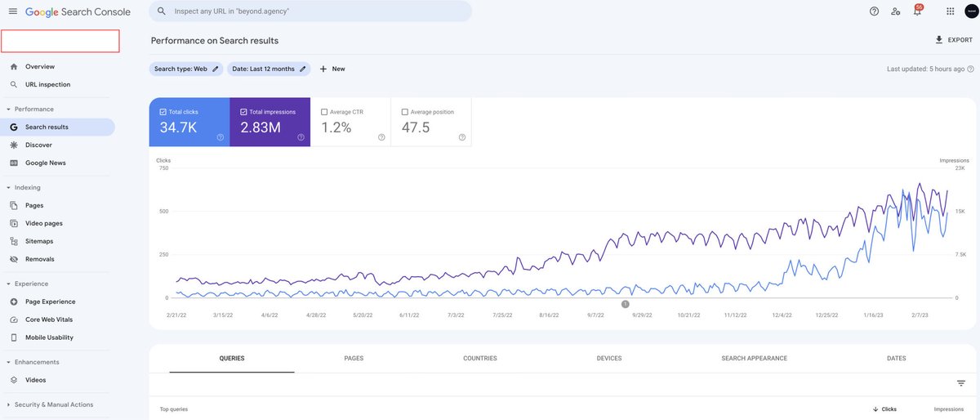
Task: Collapse the Performance section
Action: (x=8, y=109)
